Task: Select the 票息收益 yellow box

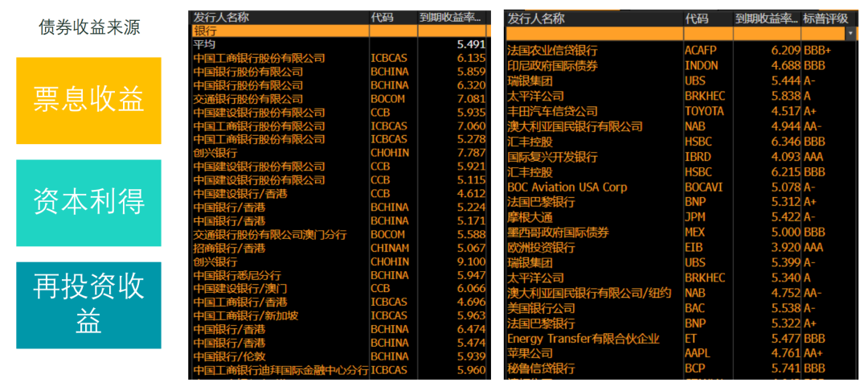Action: pyautogui.click(x=88, y=101)
